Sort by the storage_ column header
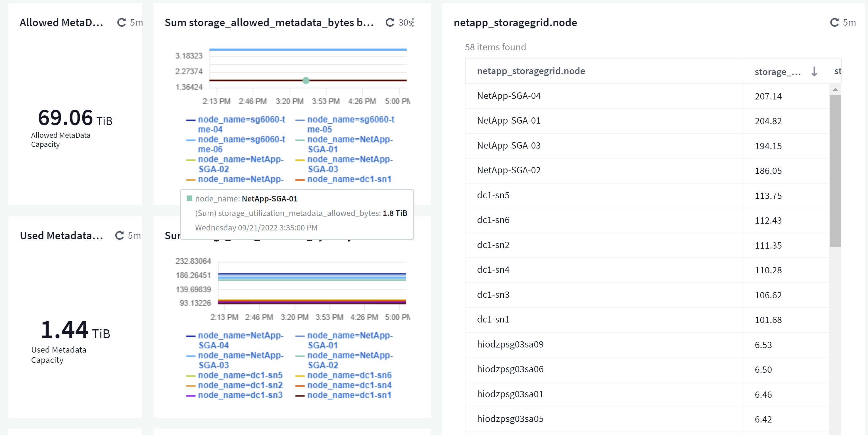 [x=778, y=72]
